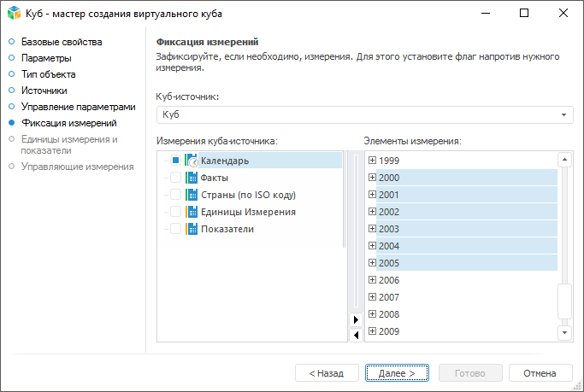Enable the Факты dimension checkbox
Screen dimensions: 584x392
coord(175,178)
